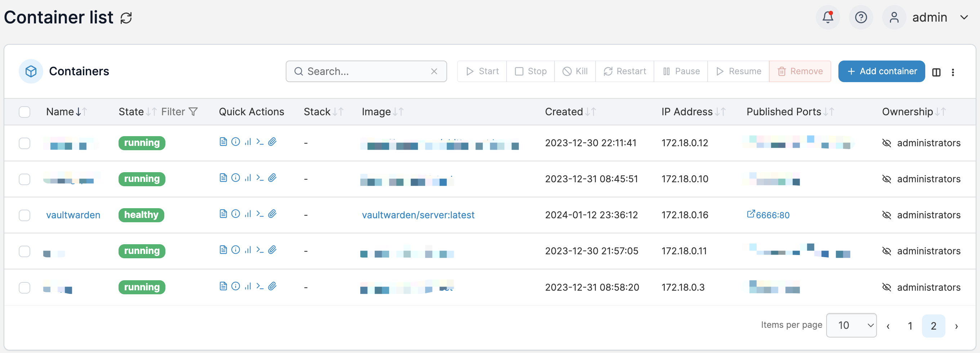980x353 pixels.
Task: Open inspect icon in vaultwarden row
Action: click(236, 214)
